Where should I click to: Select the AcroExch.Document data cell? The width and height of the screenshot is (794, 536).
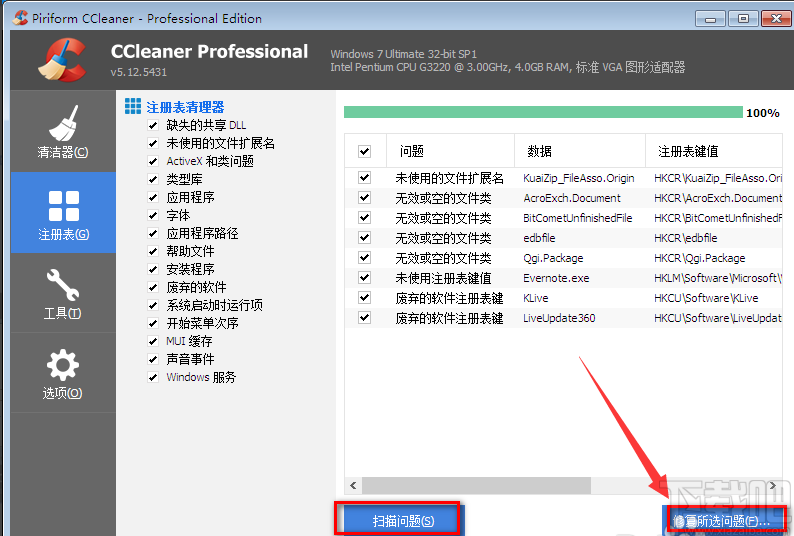(572, 198)
